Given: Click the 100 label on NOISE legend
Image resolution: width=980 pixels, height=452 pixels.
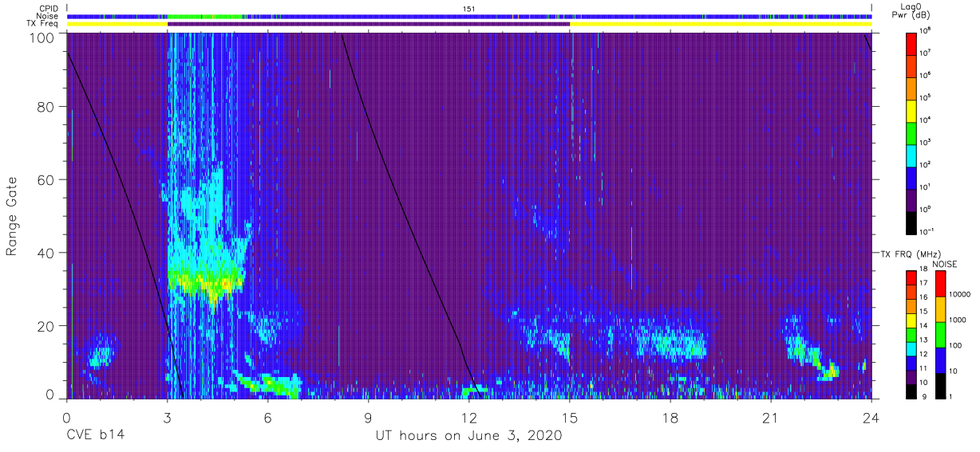Looking at the screenshot, I should tap(957, 345).
